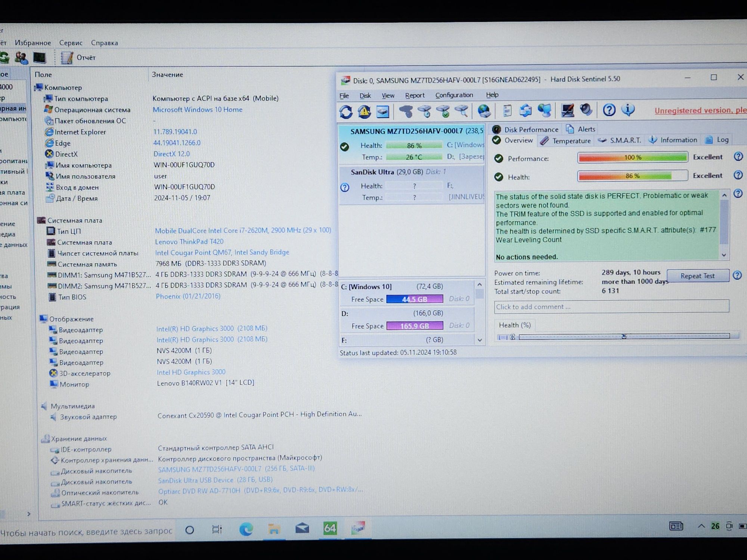
Task: Click the help icon beside Performance Excellent
Action: pos(738,156)
